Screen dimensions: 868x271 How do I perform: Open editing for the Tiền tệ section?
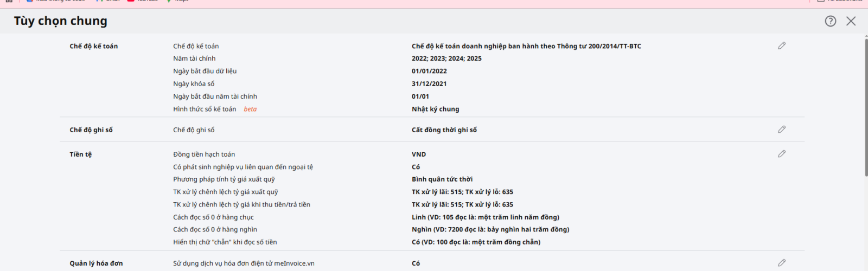pyautogui.click(x=782, y=154)
